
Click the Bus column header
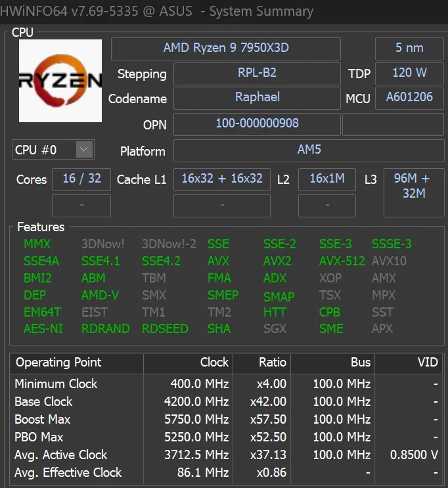coord(333,363)
